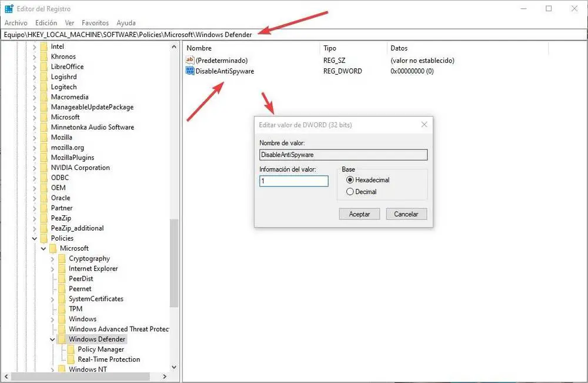Click the Windows NT folder icon

(62, 369)
